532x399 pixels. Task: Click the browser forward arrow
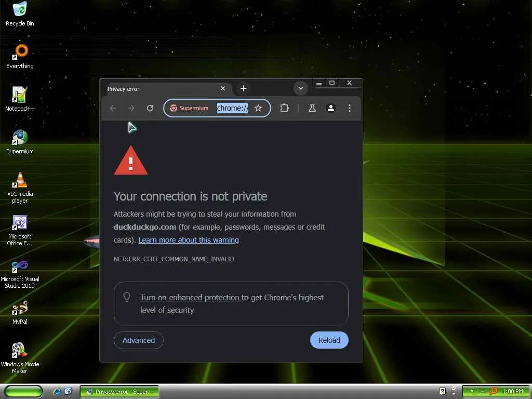click(x=131, y=108)
